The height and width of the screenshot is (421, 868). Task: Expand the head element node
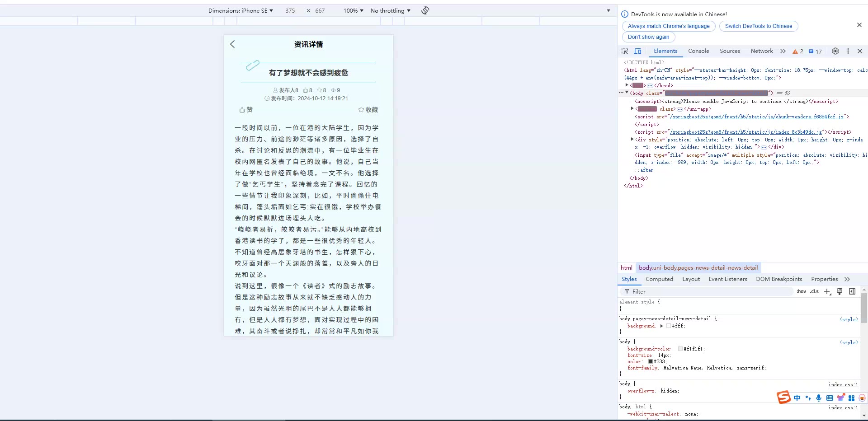coord(627,85)
